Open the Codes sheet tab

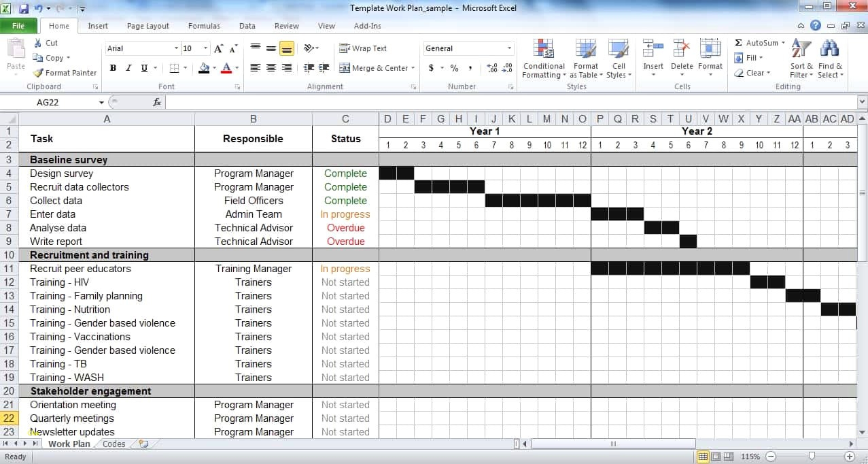pyautogui.click(x=114, y=444)
